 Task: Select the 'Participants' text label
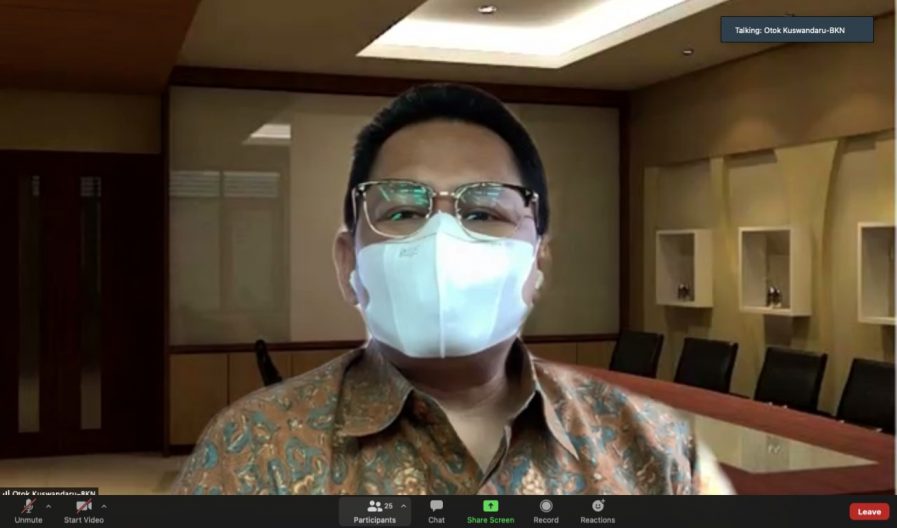[x=375, y=520]
